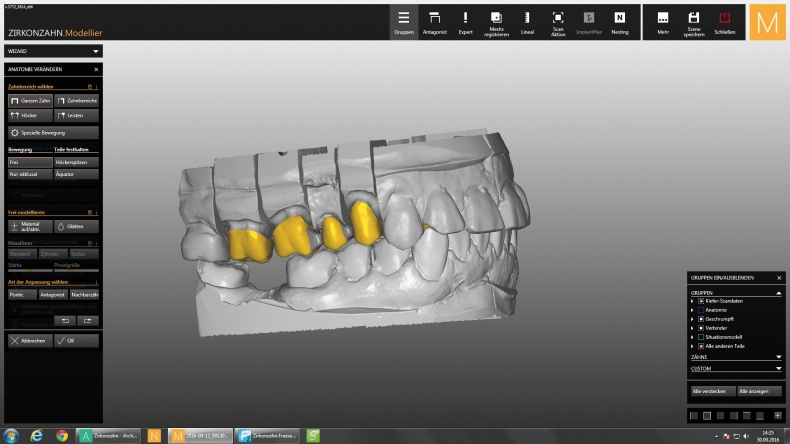This screenshot has height=444, width=790.
Task: Open the ImplantPlan tool
Action: 588,23
